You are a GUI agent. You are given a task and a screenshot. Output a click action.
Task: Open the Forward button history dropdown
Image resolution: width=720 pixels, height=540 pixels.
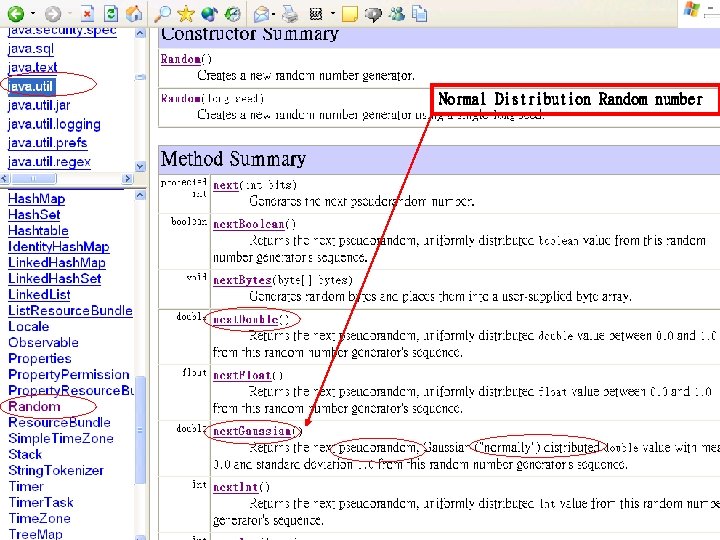(69, 14)
